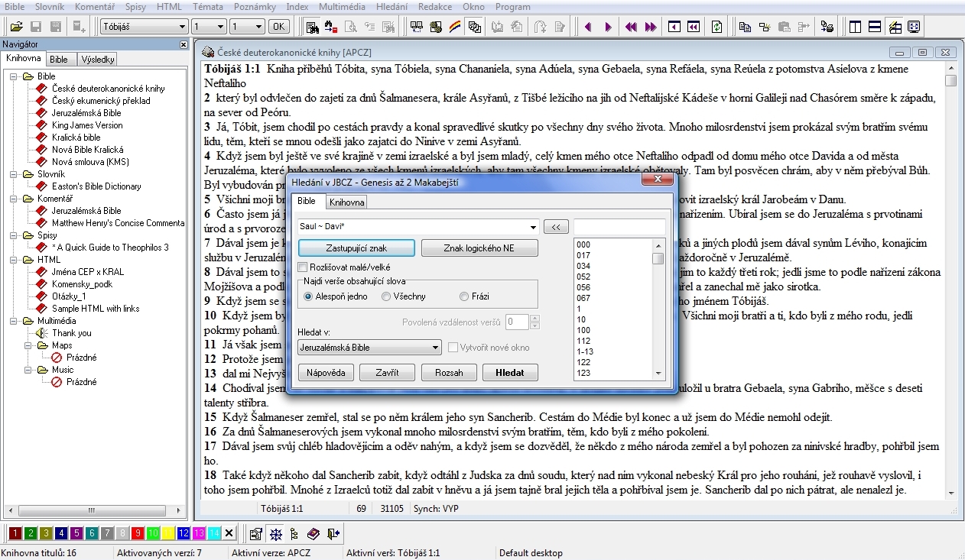The image size is (965, 560).
Task: Click the green synchronize arrows icon
Action: pos(716,27)
